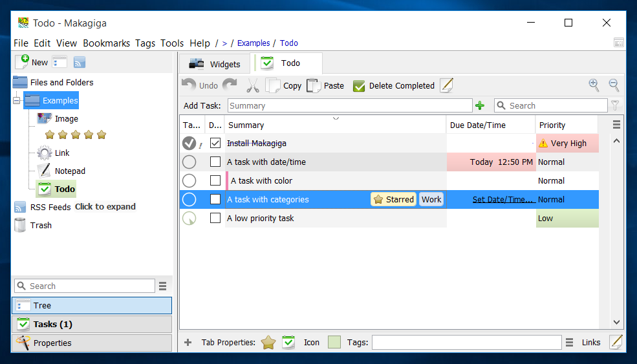Open the Tags menu
The image size is (637, 364).
[x=145, y=43]
